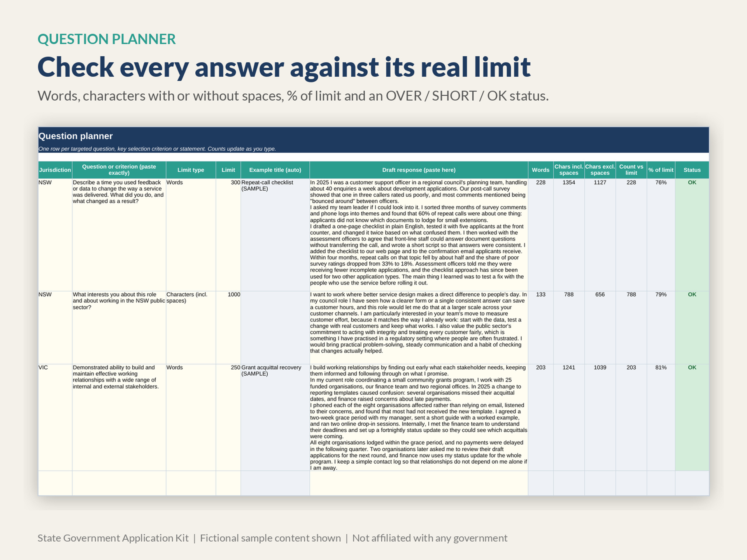Click the limit cell showing 300
Viewport: 747px width, 560px height.
click(x=228, y=234)
